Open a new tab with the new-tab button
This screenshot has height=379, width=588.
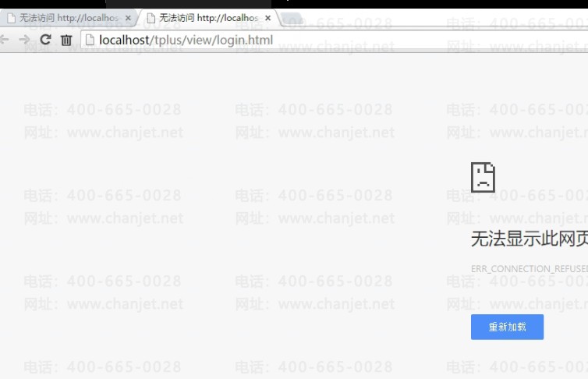(291, 18)
